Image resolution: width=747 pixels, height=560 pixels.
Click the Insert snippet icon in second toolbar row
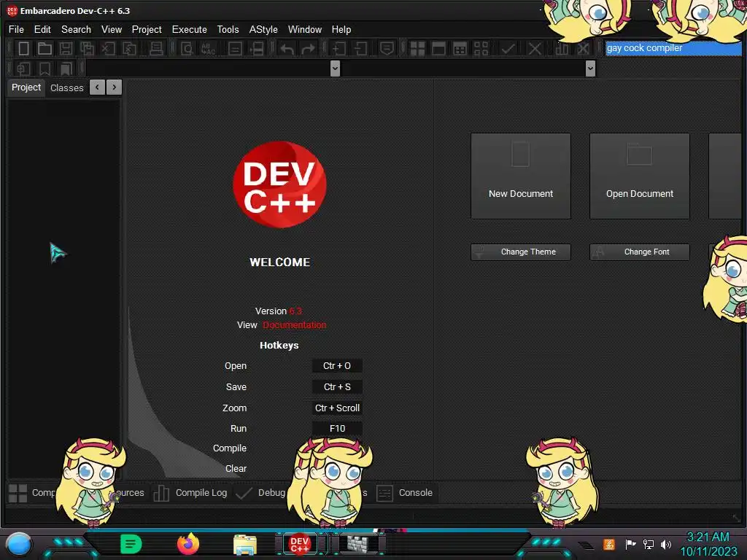[x=23, y=69]
